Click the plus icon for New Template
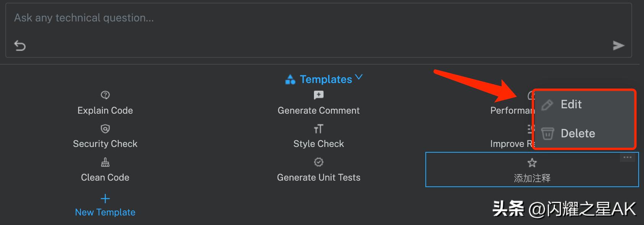Image resolution: width=644 pixels, height=225 pixels. click(x=105, y=199)
